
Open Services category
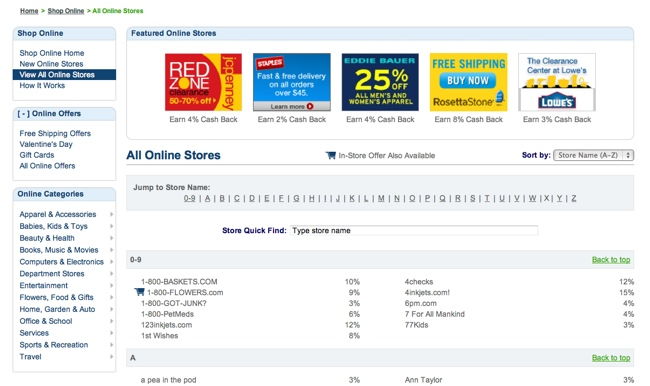[34, 333]
